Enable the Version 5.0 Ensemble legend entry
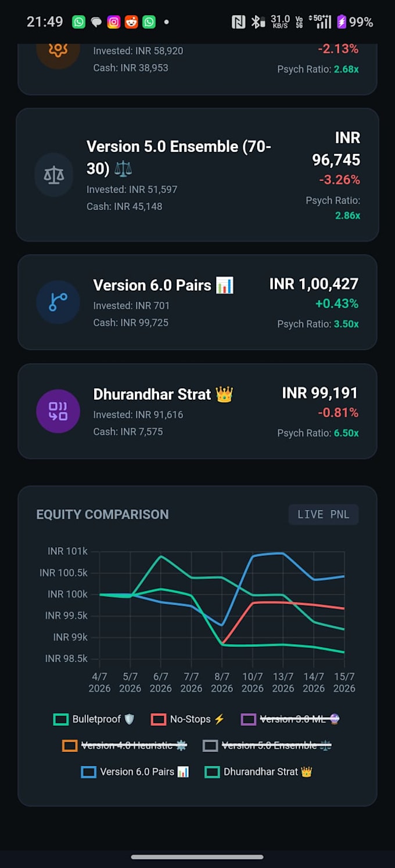Image resolution: width=395 pixels, height=868 pixels. point(267,746)
